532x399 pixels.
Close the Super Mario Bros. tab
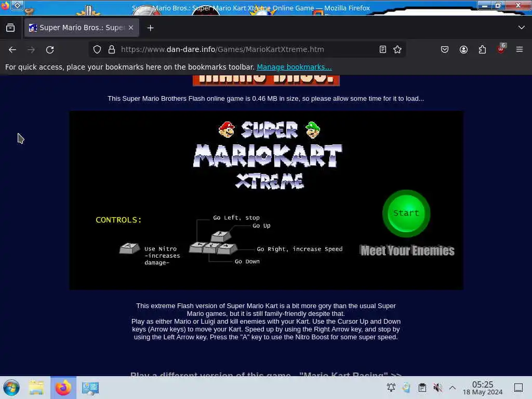[x=131, y=28]
